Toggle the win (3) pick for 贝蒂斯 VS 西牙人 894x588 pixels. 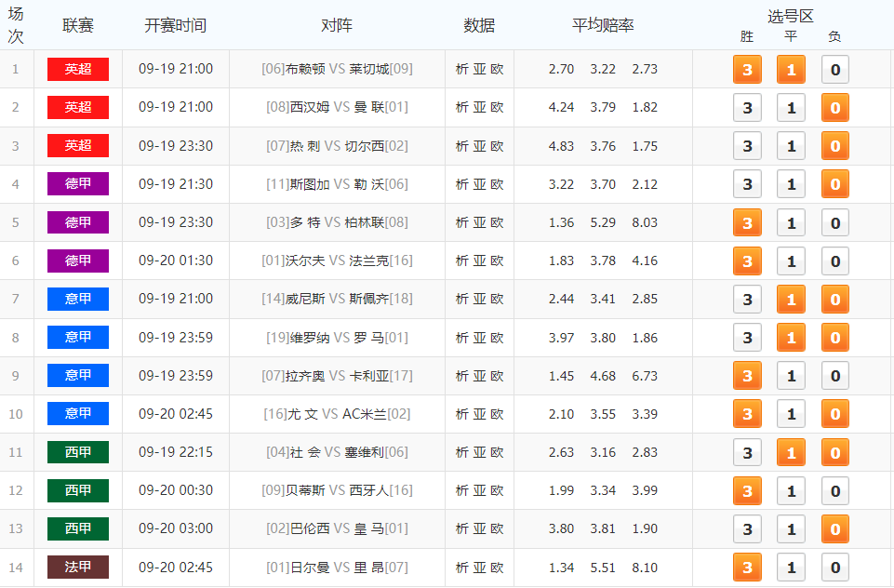[x=747, y=491]
